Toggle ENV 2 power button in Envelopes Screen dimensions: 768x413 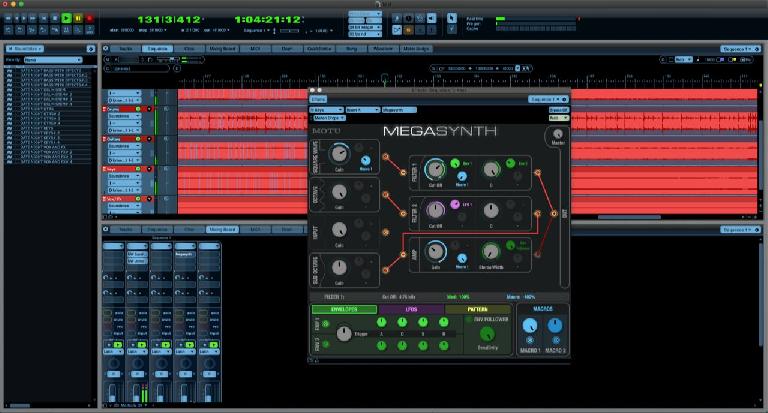325,344
